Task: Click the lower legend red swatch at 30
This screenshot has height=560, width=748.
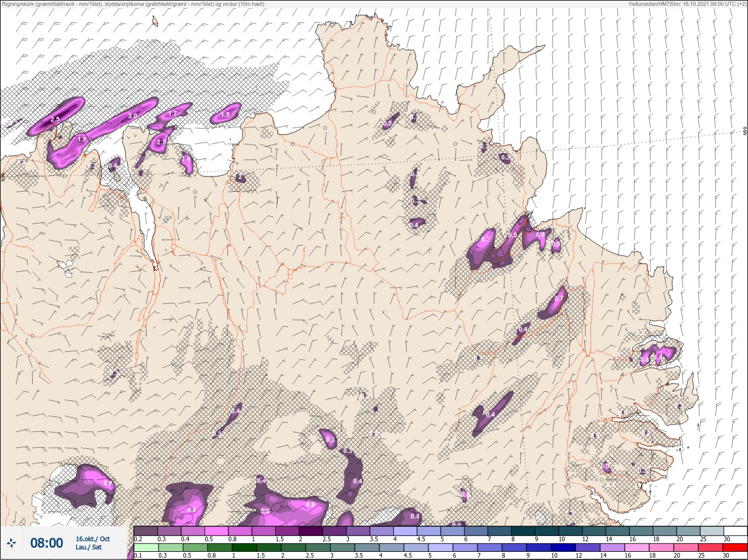Action: coord(736,548)
